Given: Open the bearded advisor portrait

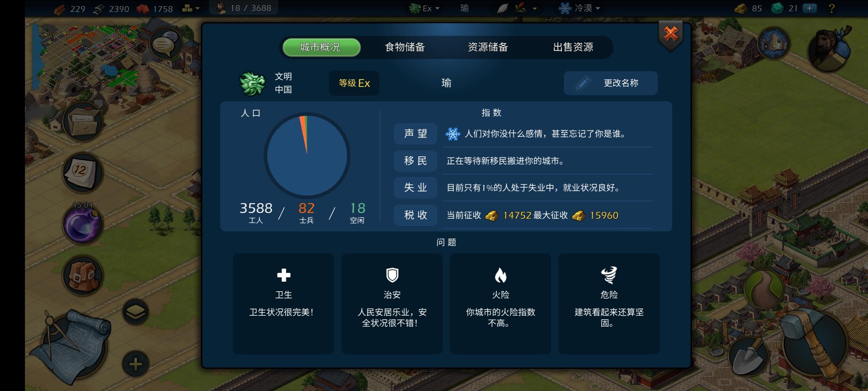Looking at the screenshot, I should point(829,47).
